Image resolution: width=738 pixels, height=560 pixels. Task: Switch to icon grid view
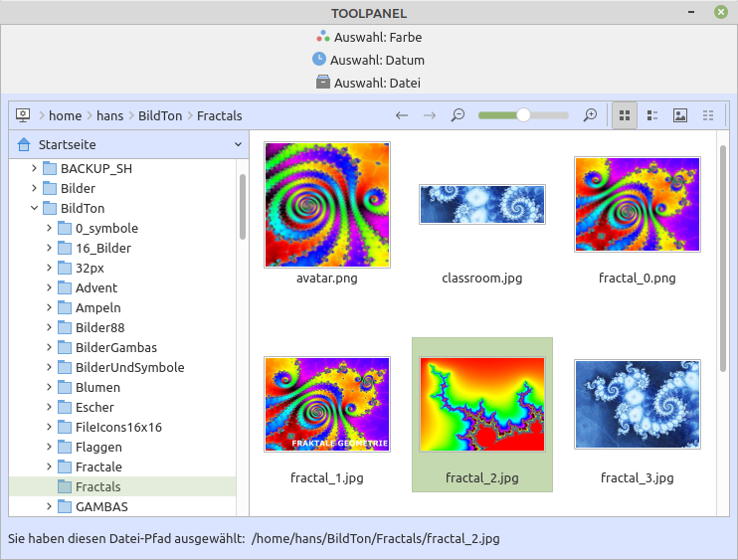pos(625,115)
